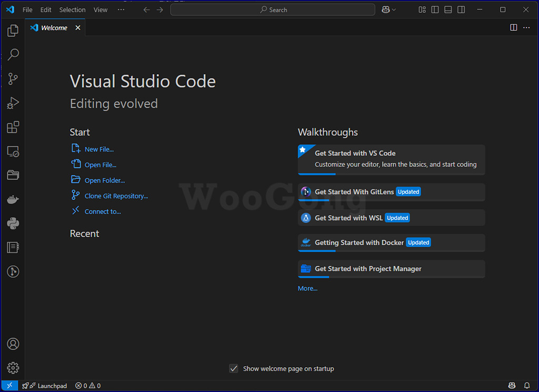Open the Extensions view
Viewport: 539px width, 392px height.
coord(13,127)
